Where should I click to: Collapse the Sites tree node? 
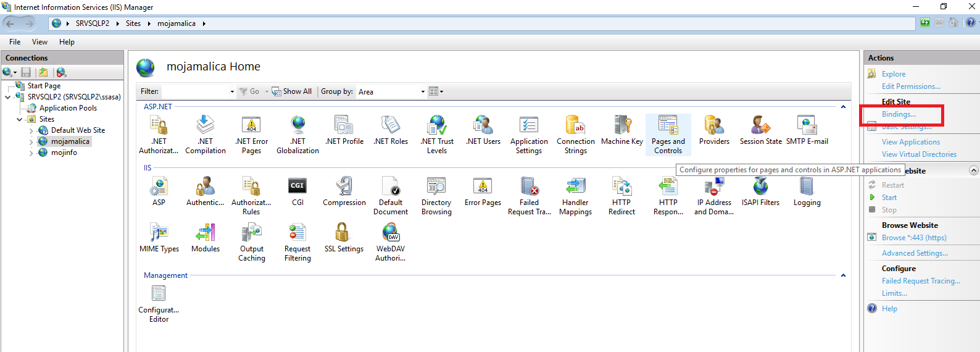(20, 119)
